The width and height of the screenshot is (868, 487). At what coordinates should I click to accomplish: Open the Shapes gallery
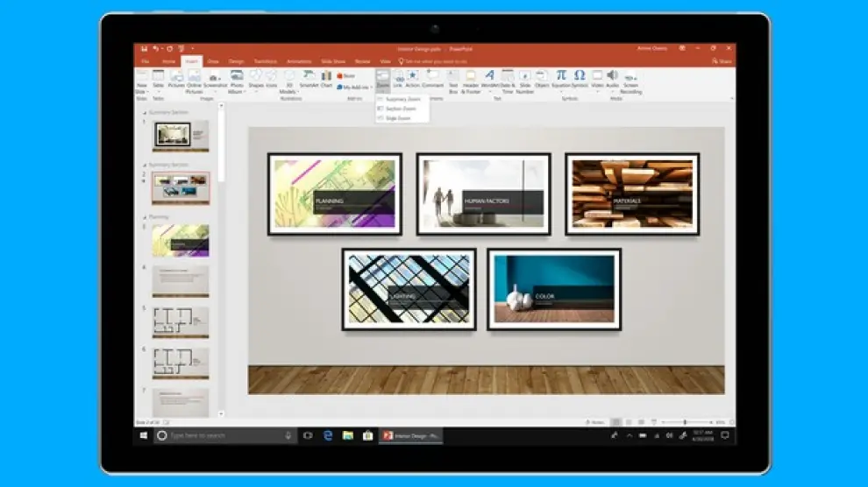pyautogui.click(x=255, y=79)
